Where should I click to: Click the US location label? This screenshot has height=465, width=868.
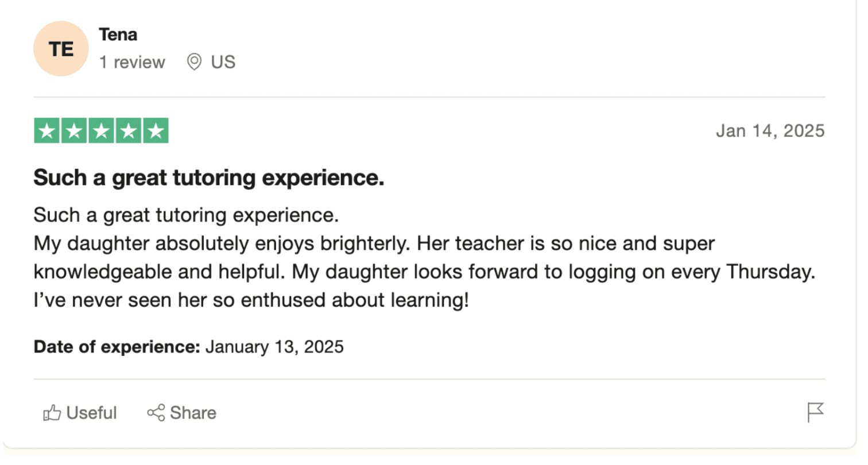pyautogui.click(x=224, y=61)
